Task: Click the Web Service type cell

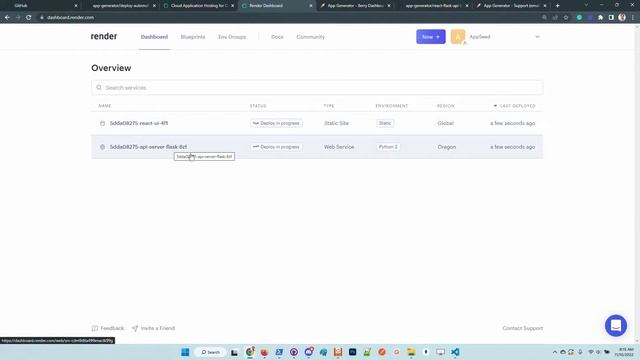Action: [x=339, y=147]
